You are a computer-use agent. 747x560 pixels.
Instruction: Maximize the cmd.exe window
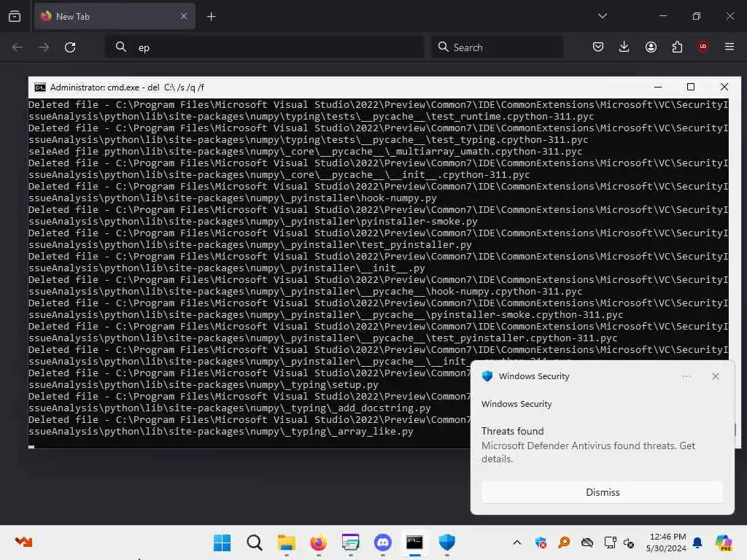691,87
